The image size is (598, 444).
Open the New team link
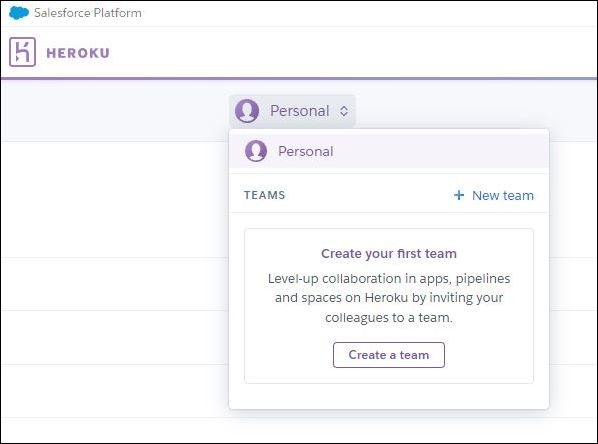[x=494, y=195]
